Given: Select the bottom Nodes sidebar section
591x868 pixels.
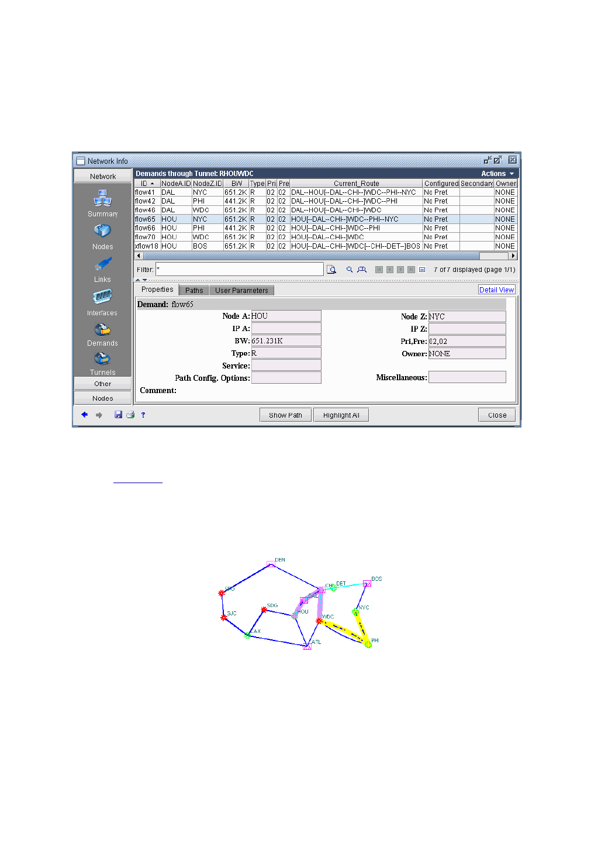Looking at the screenshot, I should [103, 398].
